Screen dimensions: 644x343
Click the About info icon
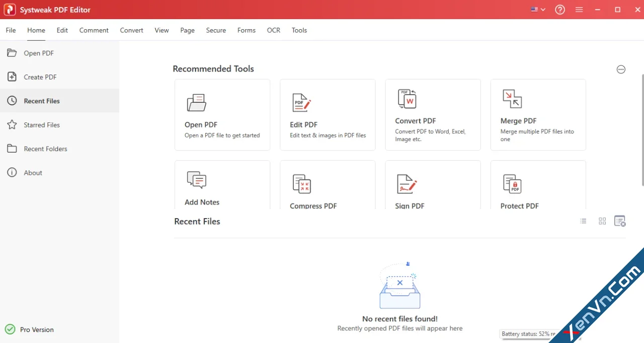pos(12,172)
